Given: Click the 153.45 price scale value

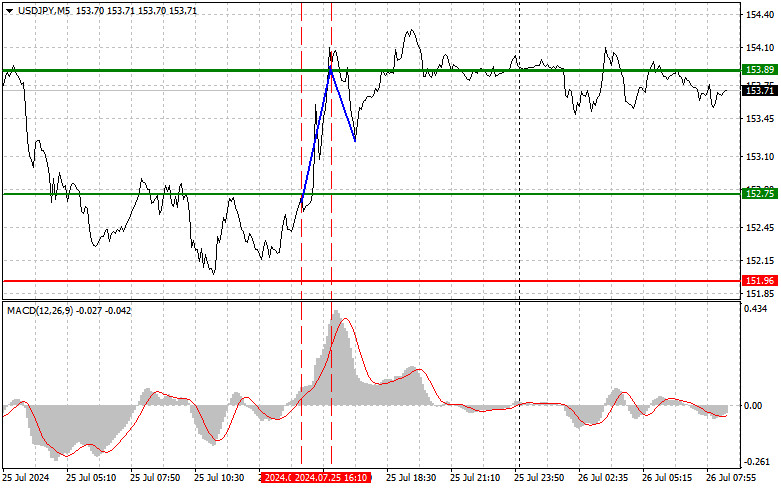Looking at the screenshot, I should [x=760, y=119].
